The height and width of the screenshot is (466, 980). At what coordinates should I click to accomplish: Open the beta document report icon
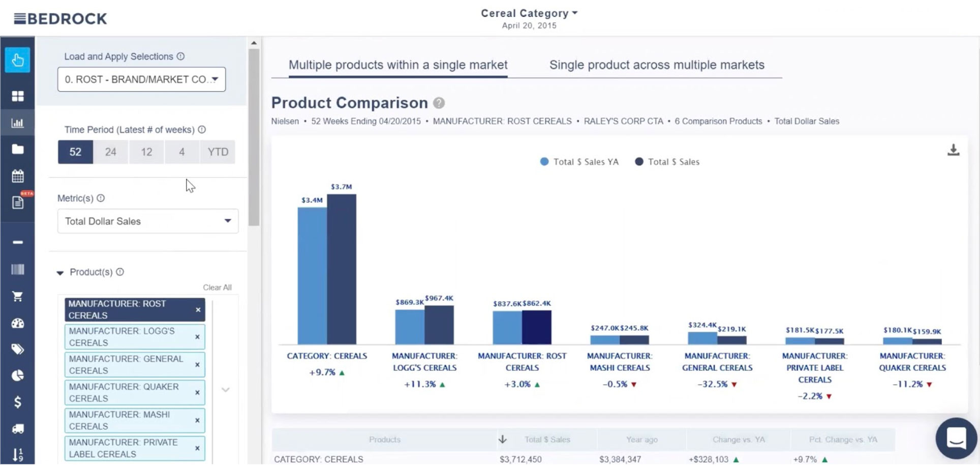18,202
